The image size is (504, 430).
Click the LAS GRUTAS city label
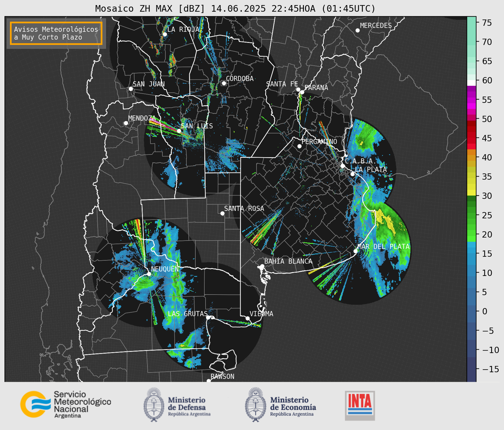(x=188, y=314)
